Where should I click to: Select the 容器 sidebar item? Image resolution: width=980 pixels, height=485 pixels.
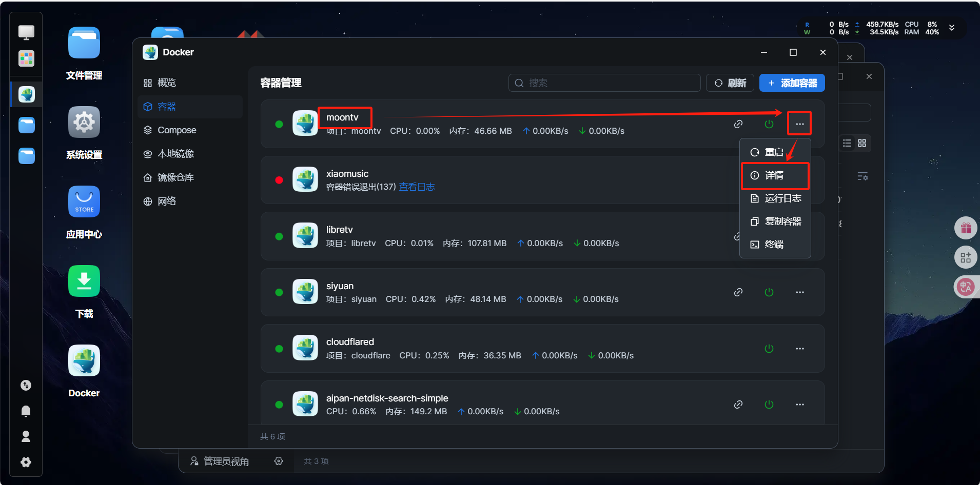click(190, 107)
